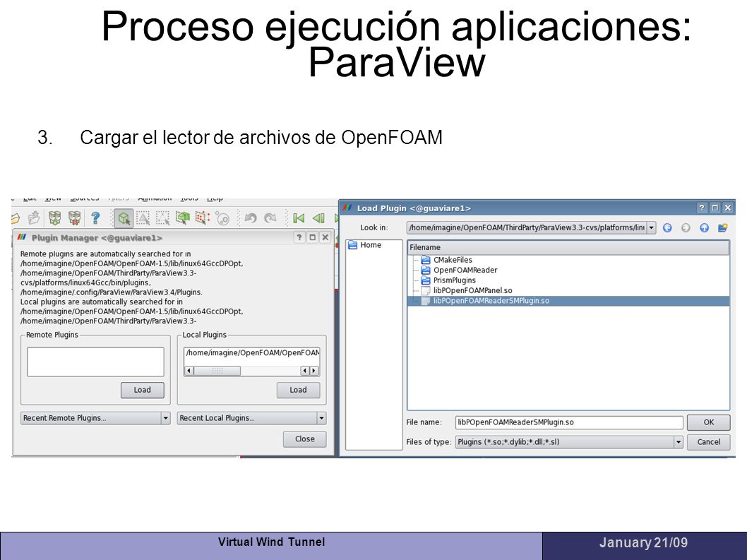
Task: Click the Connect to server icon
Action: coord(55,218)
